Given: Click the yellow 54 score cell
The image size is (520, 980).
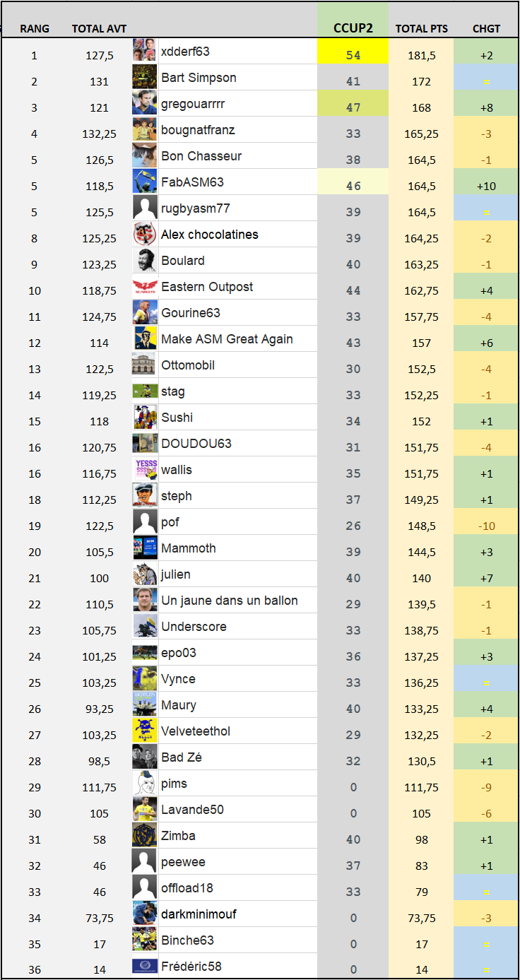Looking at the screenshot, I should pyautogui.click(x=353, y=55).
